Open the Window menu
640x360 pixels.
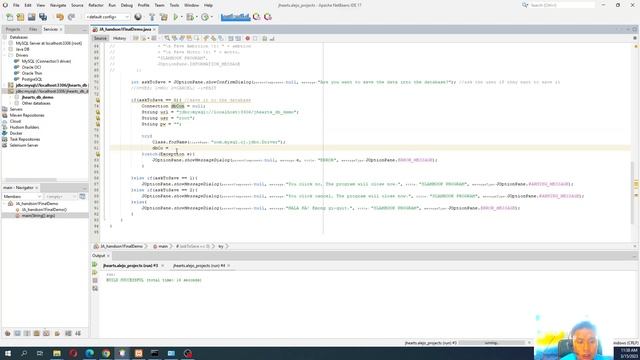click(x=191, y=5)
